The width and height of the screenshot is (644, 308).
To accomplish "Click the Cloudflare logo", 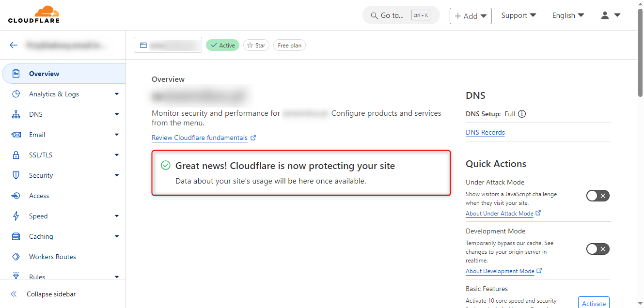I will [x=34, y=15].
